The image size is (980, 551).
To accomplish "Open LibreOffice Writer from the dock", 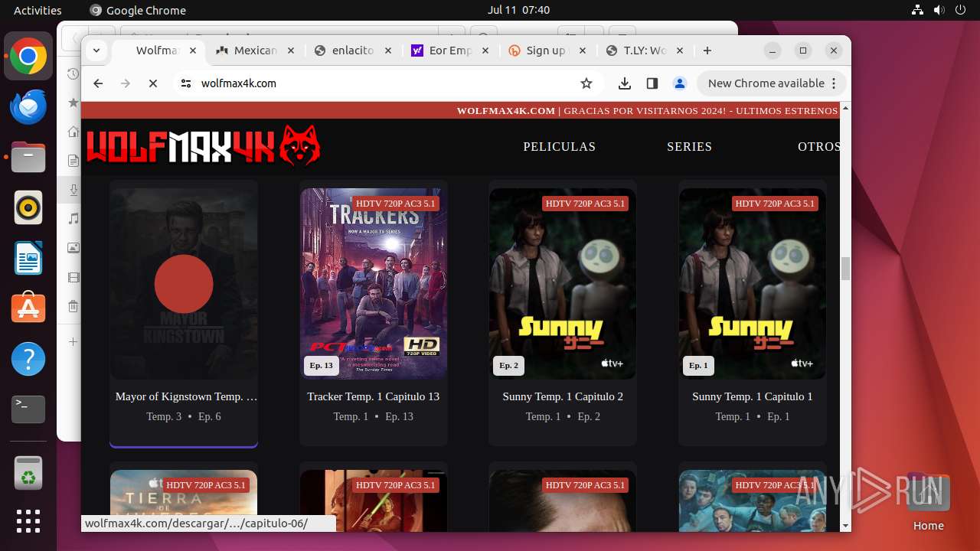I will (28, 258).
